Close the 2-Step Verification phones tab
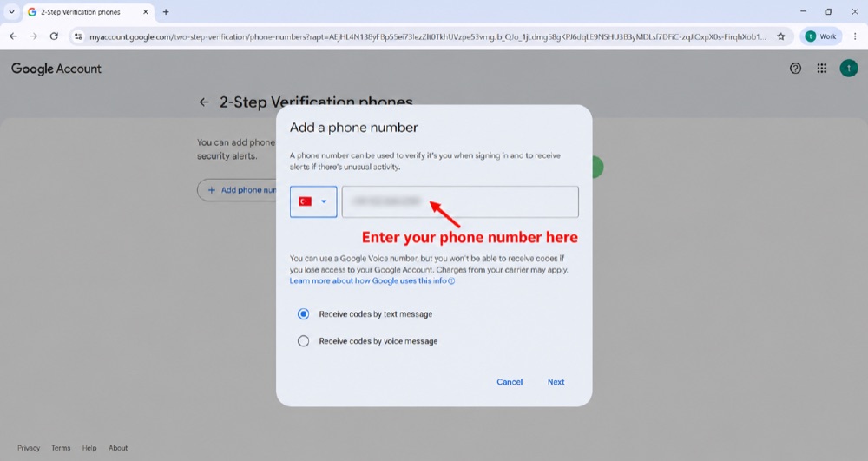Viewport: 868px width, 461px height. 146,11
